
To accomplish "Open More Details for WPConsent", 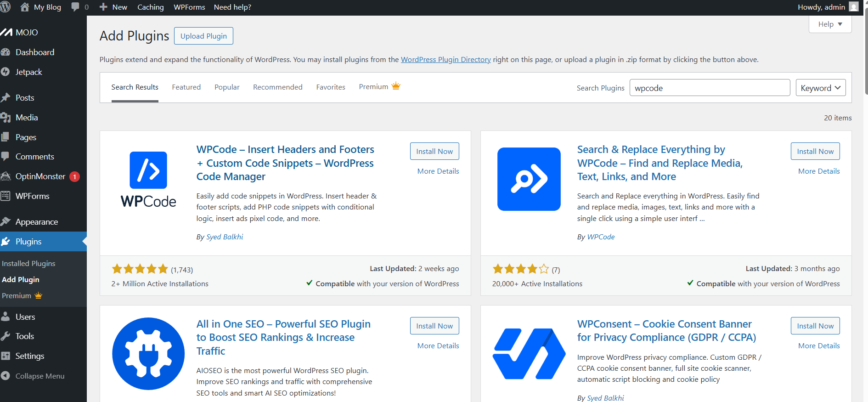I will tap(819, 345).
